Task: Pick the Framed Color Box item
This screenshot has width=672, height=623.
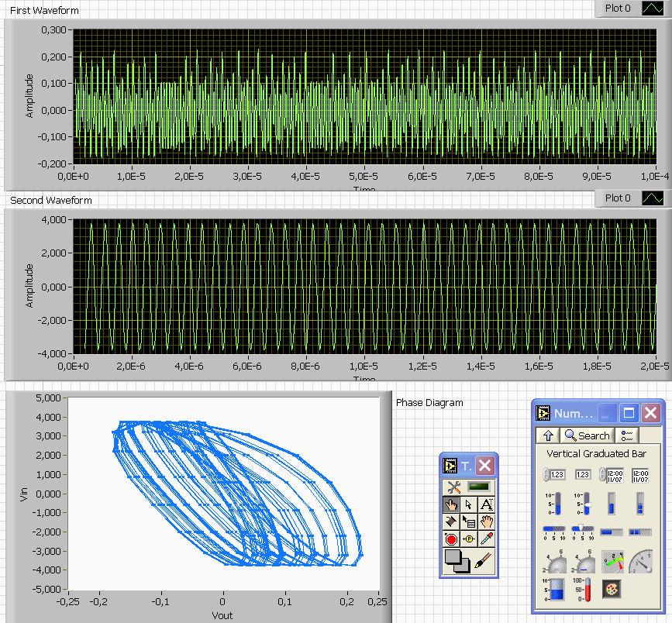Action: [x=612, y=590]
